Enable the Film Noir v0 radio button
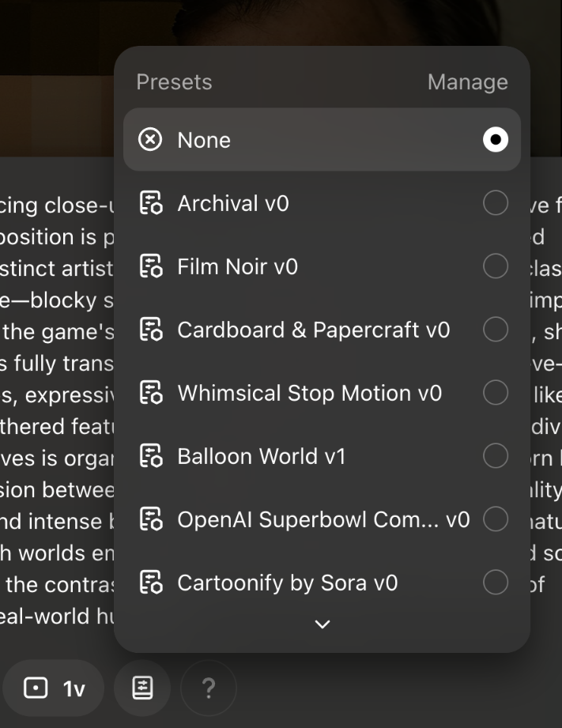 [x=496, y=266]
